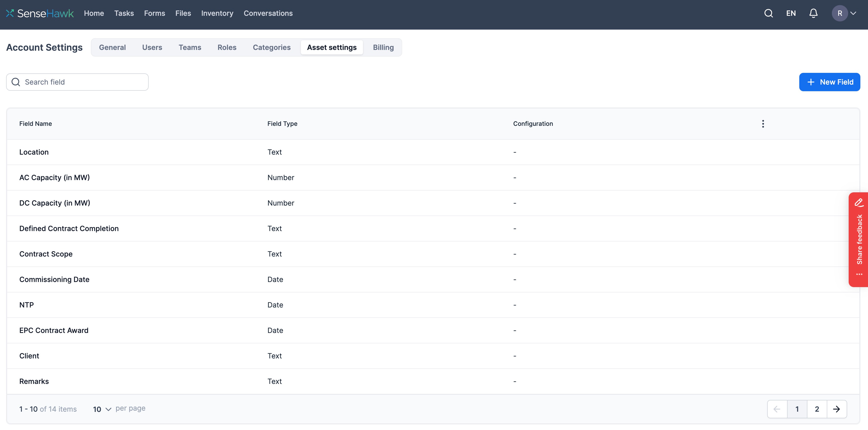Screen dimensions: 868x430
Task: Click the New Field button
Action: 829,82
